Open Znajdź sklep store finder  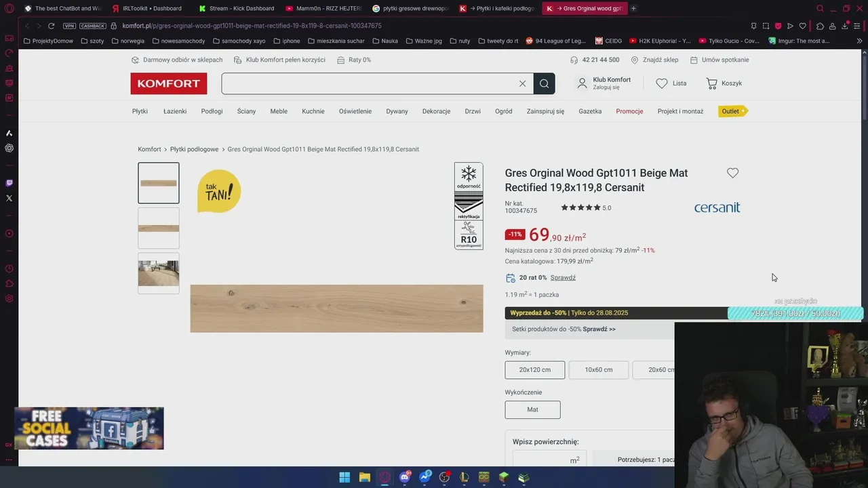pos(654,60)
